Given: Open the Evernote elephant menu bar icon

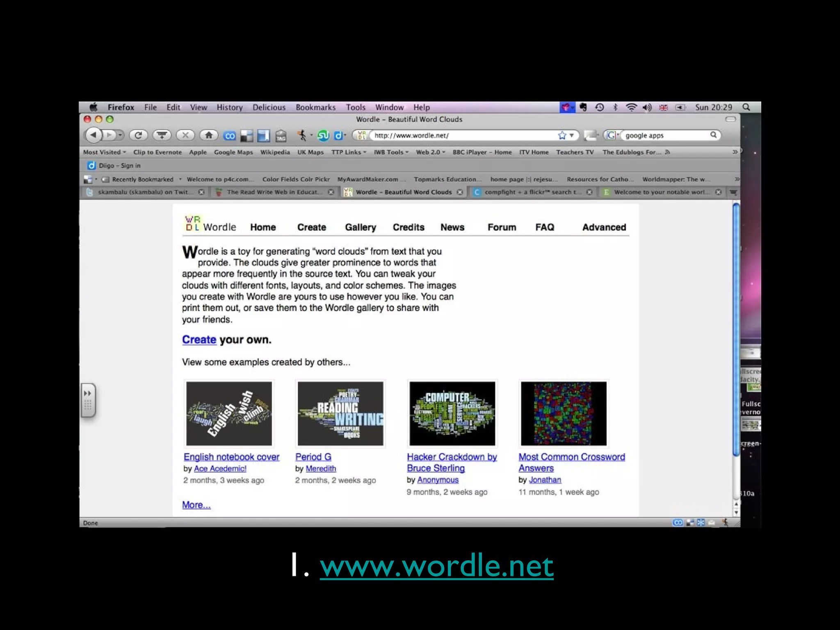Looking at the screenshot, I should click(x=583, y=107).
